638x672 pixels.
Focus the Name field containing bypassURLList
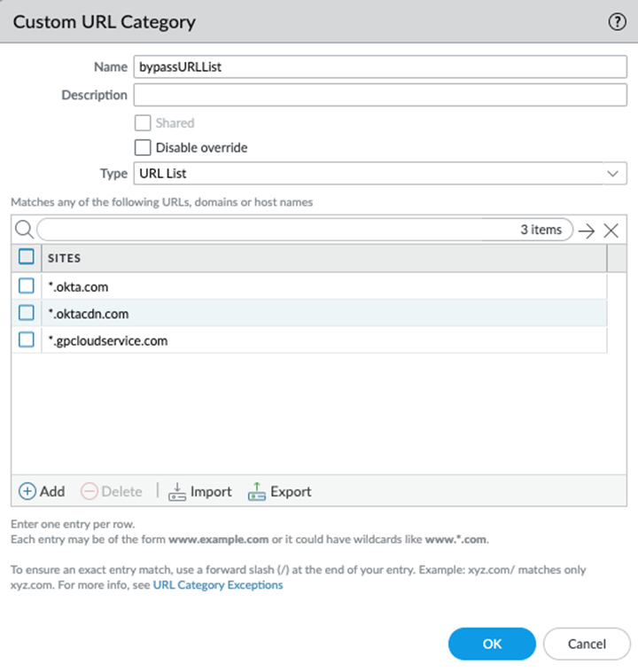379,67
